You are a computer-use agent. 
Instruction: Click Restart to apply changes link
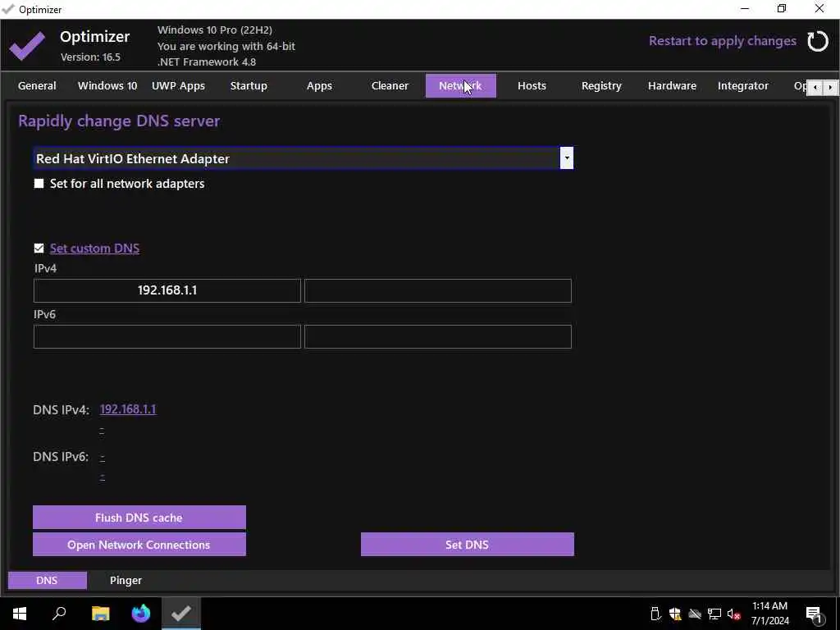(x=722, y=41)
